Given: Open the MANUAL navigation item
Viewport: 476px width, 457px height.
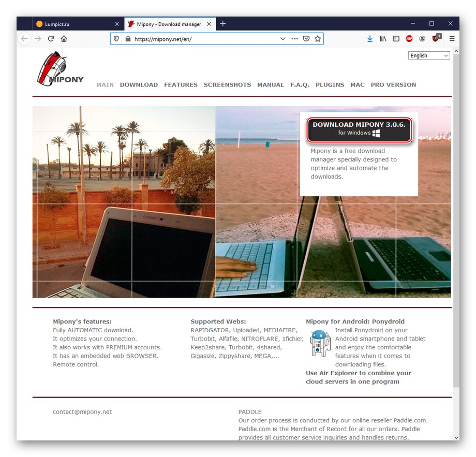Looking at the screenshot, I should [271, 85].
